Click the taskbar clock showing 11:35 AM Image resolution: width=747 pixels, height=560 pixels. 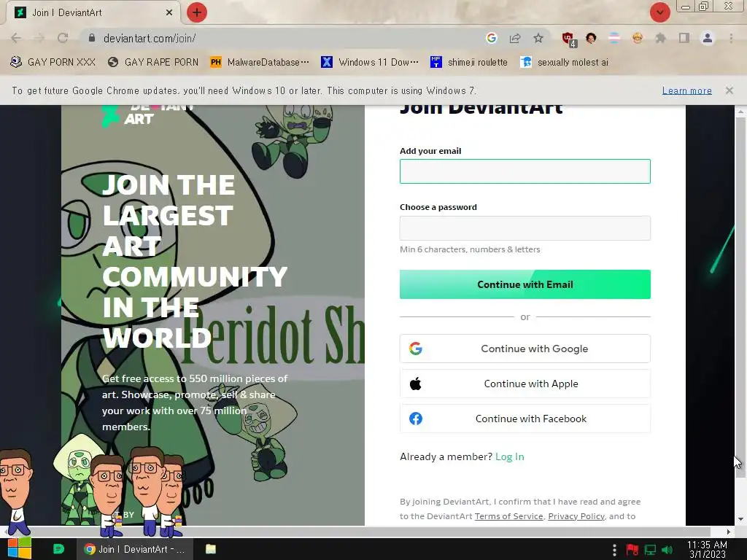(707, 549)
